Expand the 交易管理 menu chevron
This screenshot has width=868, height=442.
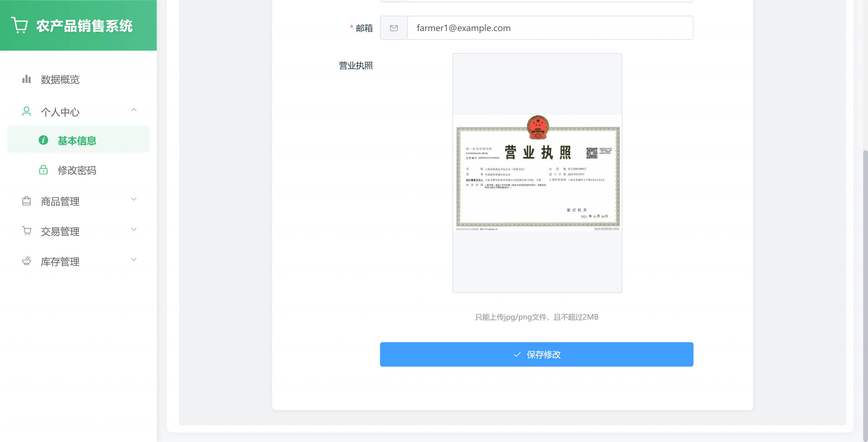[x=134, y=229]
